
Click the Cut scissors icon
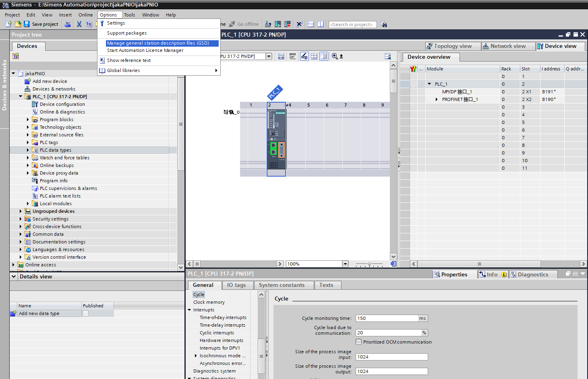point(79,24)
